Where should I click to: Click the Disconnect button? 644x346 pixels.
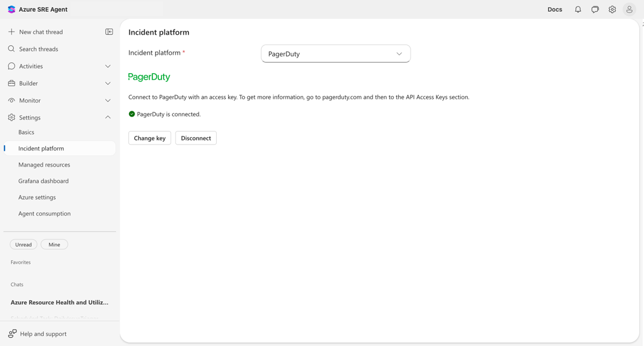point(196,138)
